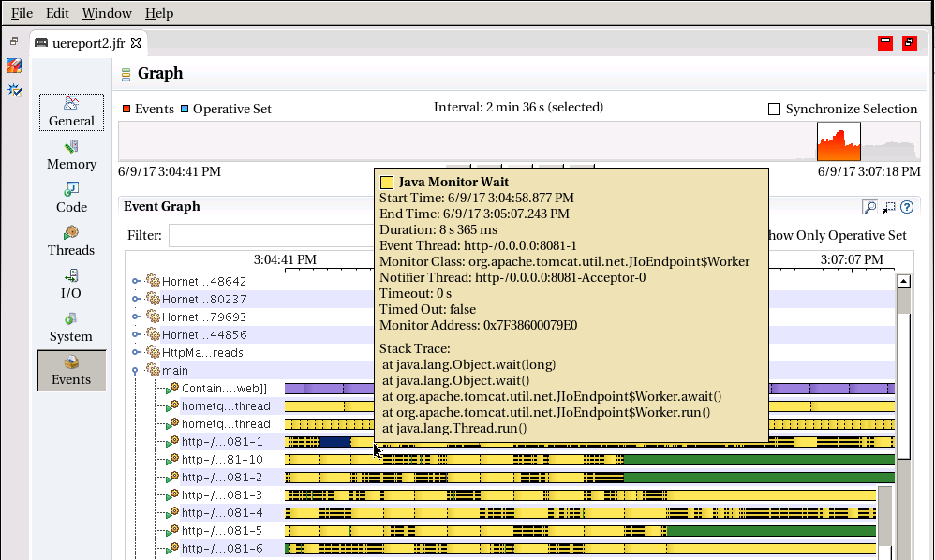
Task: Click the Mission Control rocket icon in left strip
Action: point(13,66)
